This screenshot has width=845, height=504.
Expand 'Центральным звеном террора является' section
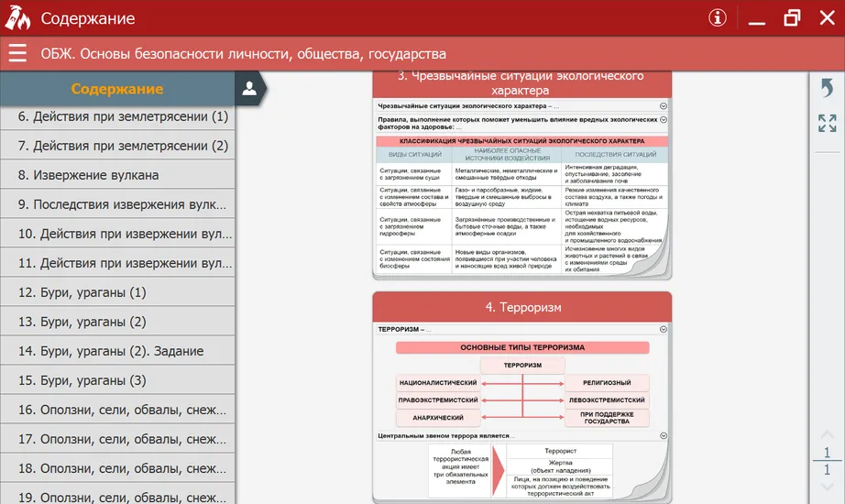[663, 436]
